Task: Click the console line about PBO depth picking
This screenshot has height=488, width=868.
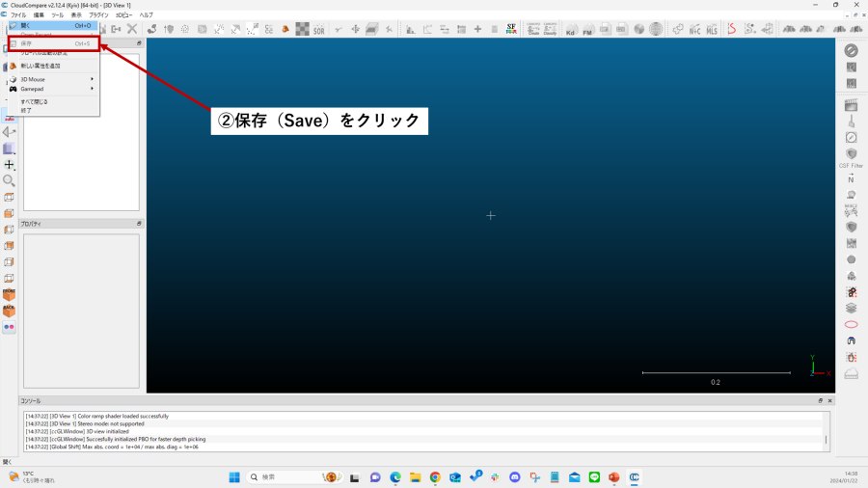Action: [115, 440]
